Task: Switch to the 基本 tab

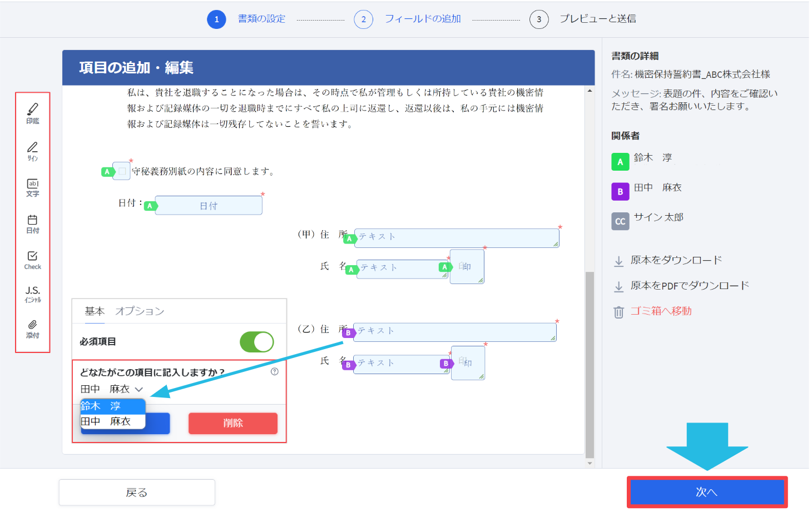Action: point(95,311)
